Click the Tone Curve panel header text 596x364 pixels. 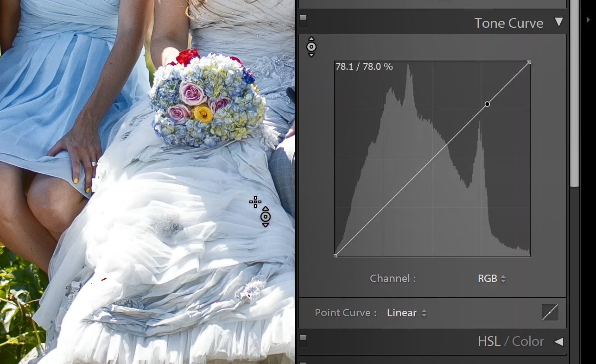click(x=508, y=23)
